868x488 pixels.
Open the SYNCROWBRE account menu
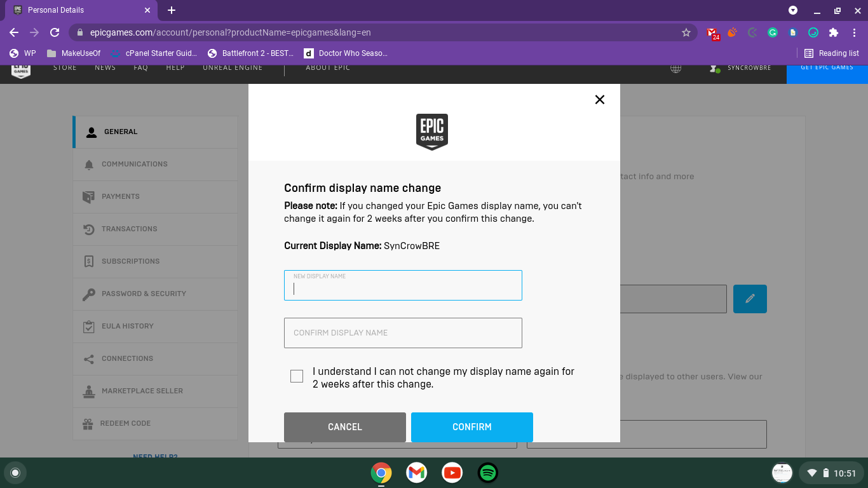point(740,67)
